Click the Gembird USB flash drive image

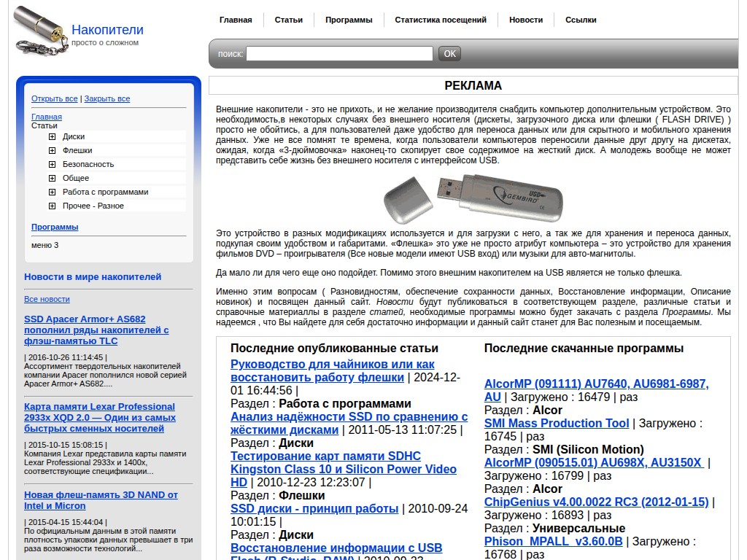coord(473,199)
